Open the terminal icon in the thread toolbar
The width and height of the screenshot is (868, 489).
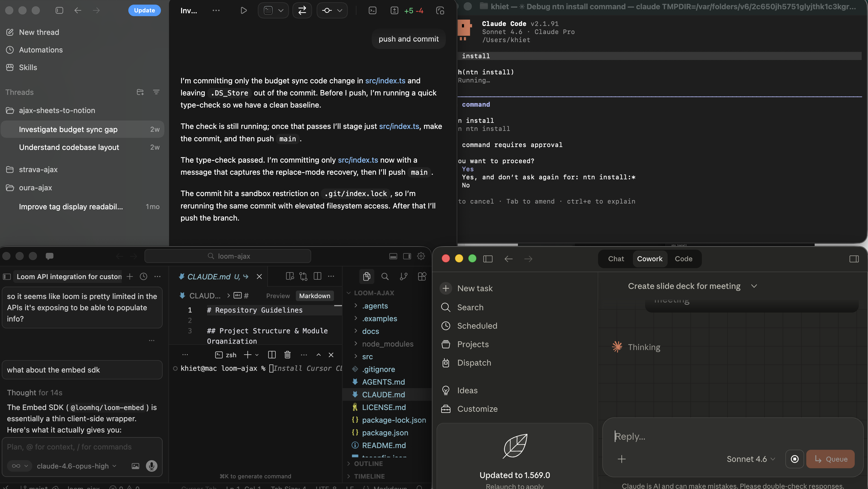pyautogui.click(x=373, y=10)
